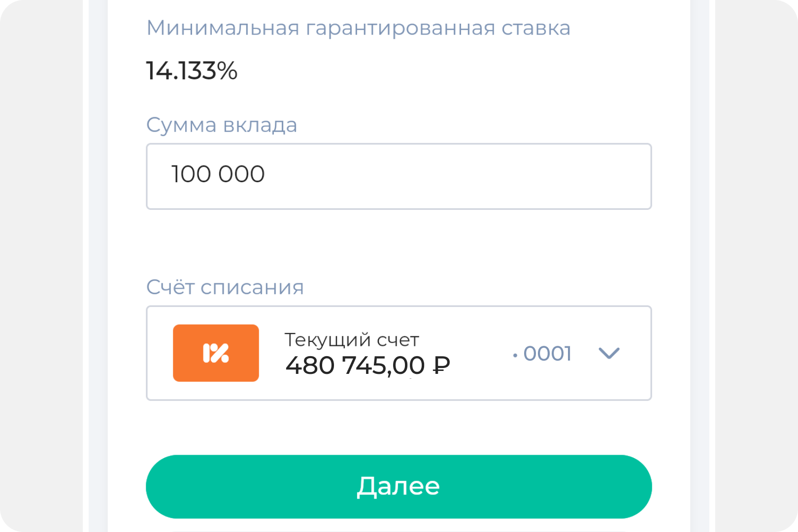798x532 pixels.
Task: Click the Далее button
Action: click(x=399, y=487)
